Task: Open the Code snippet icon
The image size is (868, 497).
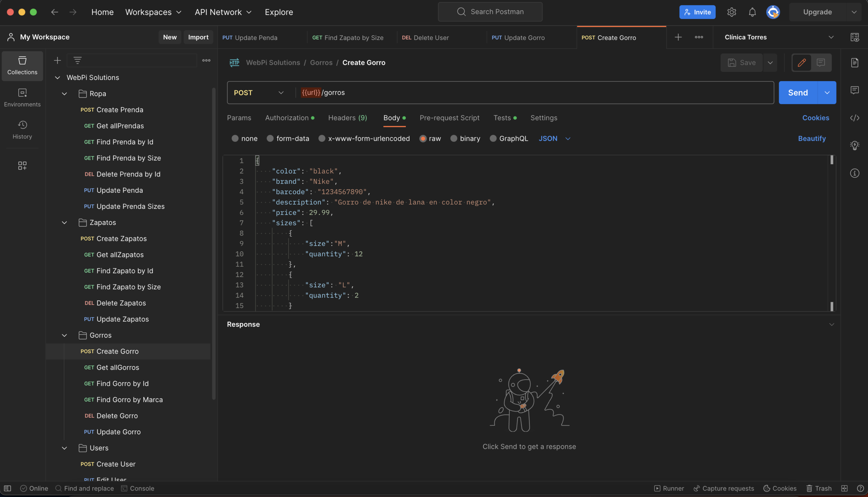Action: pyautogui.click(x=854, y=118)
